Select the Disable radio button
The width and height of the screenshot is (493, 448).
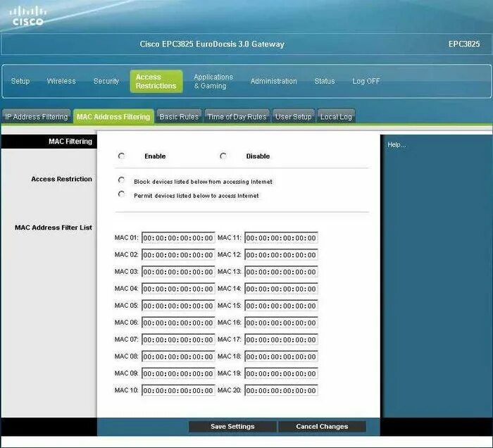223,156
